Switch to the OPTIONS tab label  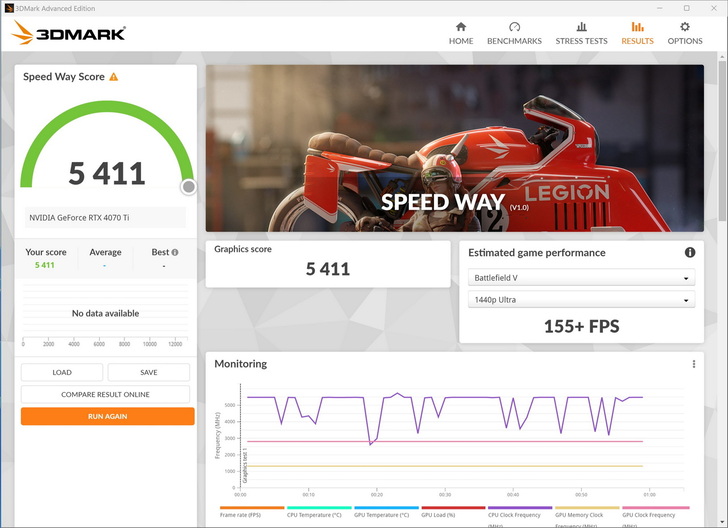pos(685,41)
